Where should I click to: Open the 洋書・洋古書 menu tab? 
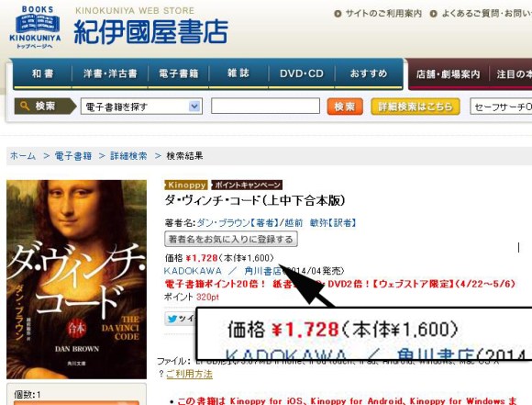click(110, 73)
